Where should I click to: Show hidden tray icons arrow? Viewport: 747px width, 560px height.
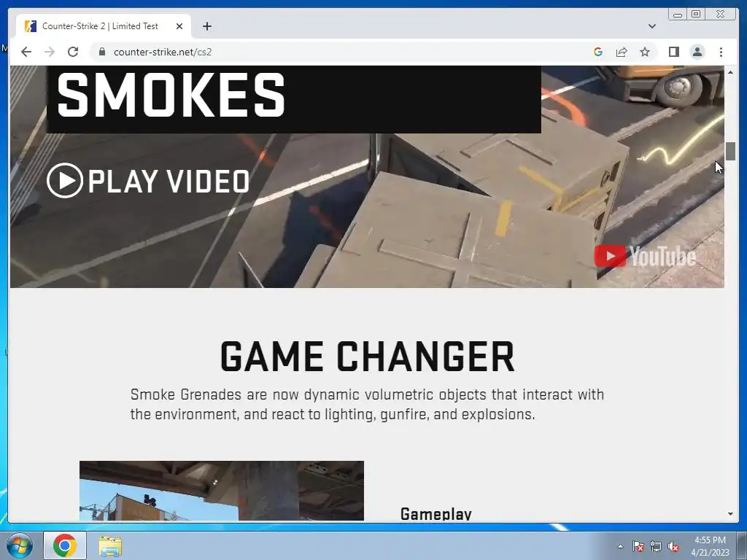[x=620, y=546]
